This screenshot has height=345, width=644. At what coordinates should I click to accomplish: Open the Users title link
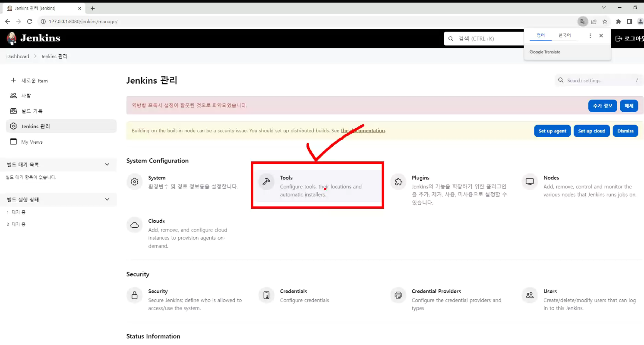pyautogui.click(x=550, y=291)
